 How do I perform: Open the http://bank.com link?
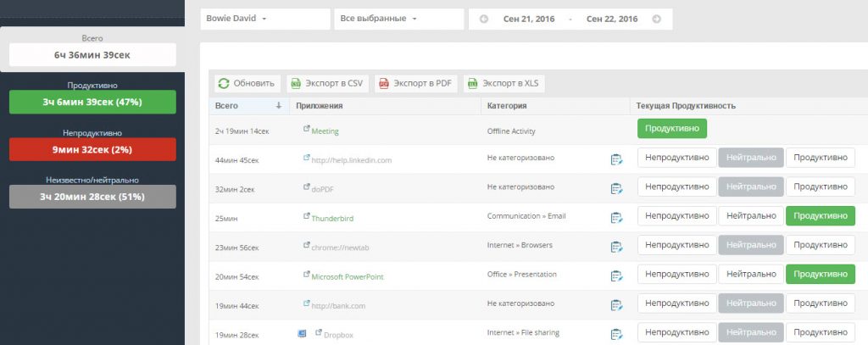338,306
